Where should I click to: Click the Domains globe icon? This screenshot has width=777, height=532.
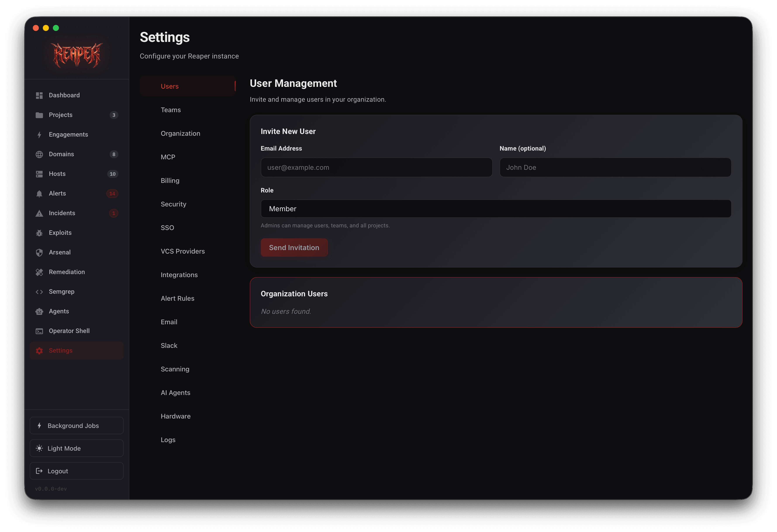tap(39, 154)
